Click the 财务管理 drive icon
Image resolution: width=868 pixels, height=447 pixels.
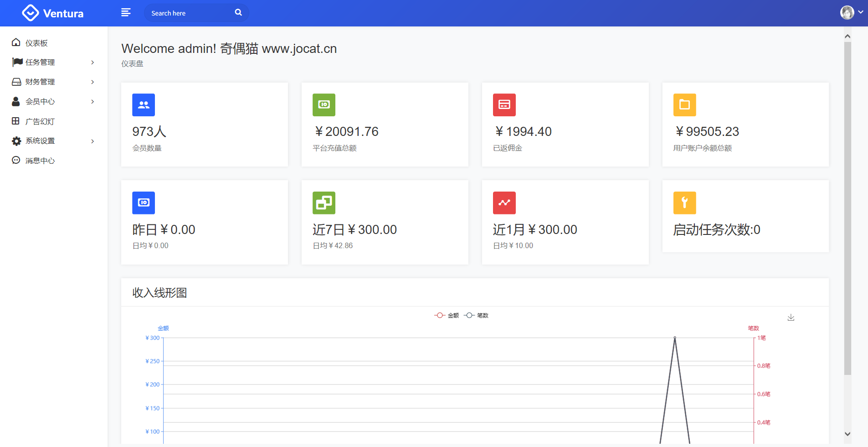point(16,82)
